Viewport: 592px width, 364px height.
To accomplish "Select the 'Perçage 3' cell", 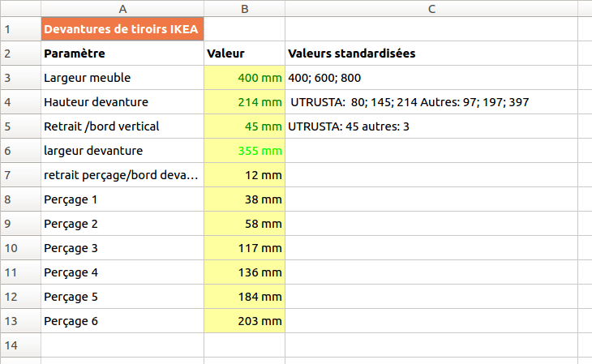I will pyautogui.click(x=122, y=248).
